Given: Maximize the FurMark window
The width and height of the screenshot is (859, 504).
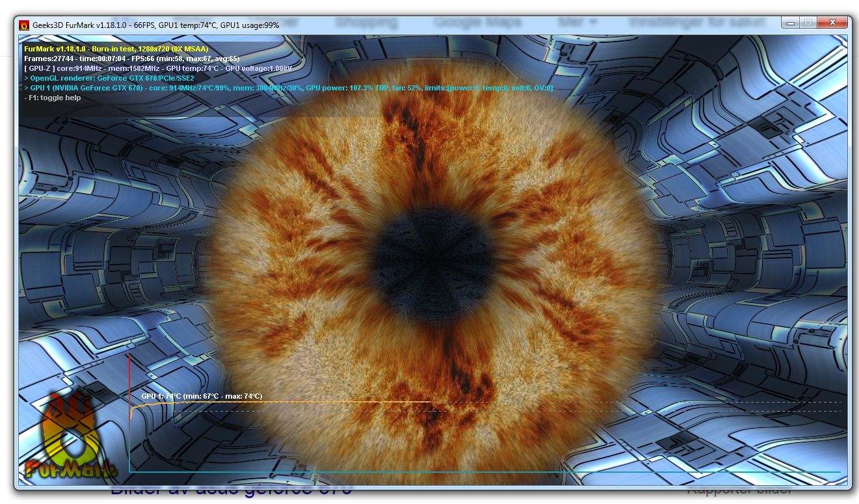Looking at the screenshot, I should click(x=808, y=23).
